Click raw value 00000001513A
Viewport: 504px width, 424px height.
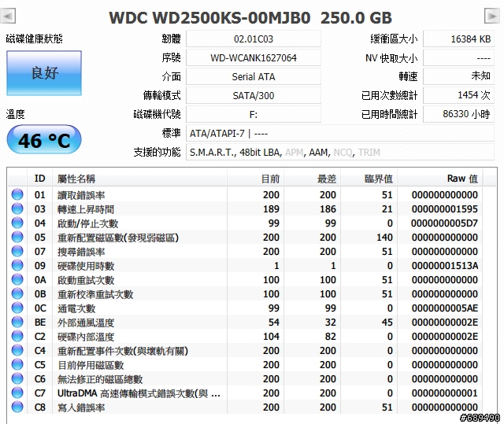pos(444,265)
